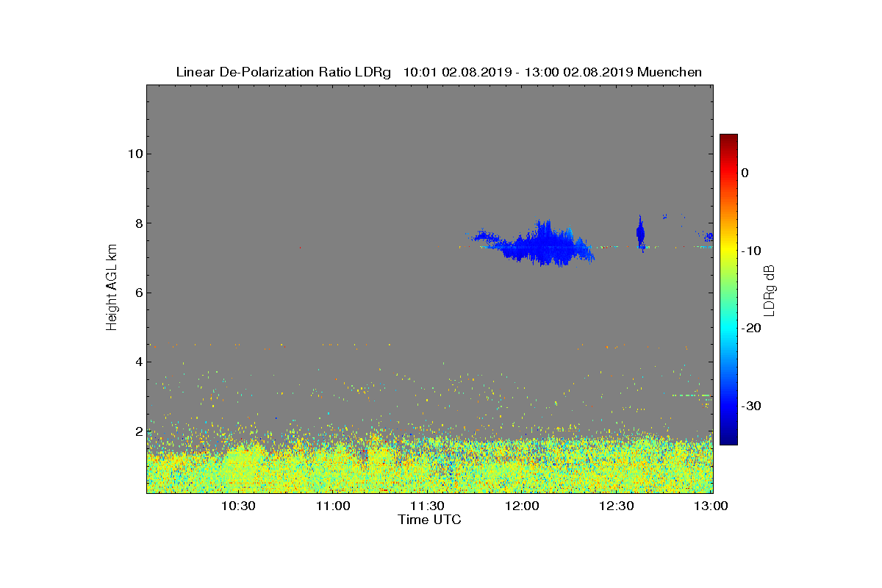
Task: Click the '11:30' time tick label
Action: tap(427, 506)
